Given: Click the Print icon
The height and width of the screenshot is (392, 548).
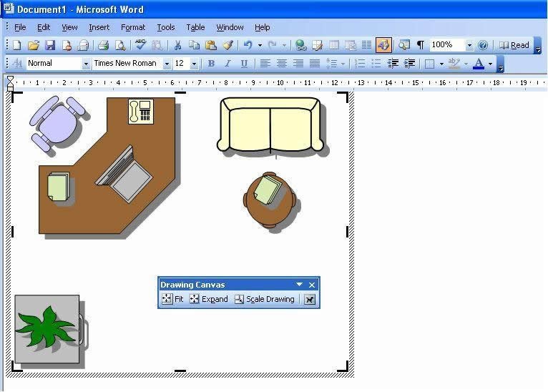Looking at the screenshot, I should [104, 45].
